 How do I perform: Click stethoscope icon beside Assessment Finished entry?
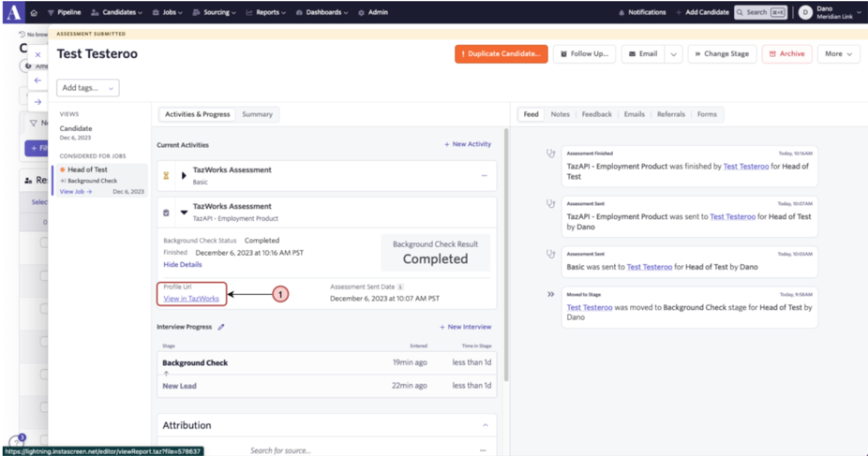click(x=550, y=154)
